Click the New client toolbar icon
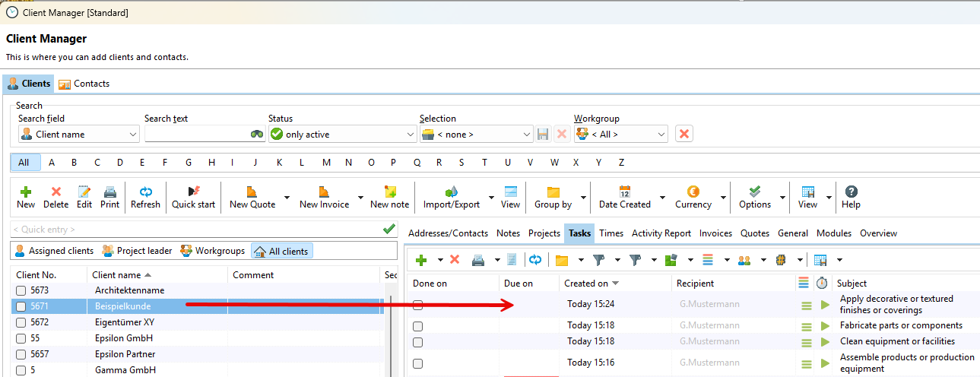The image size is (980, 377). [x=26, y=197]
